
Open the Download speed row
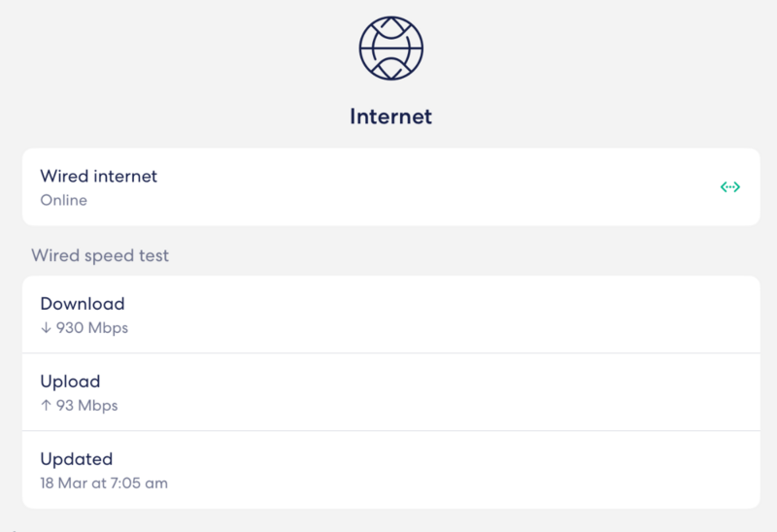[x=390, y=315]
